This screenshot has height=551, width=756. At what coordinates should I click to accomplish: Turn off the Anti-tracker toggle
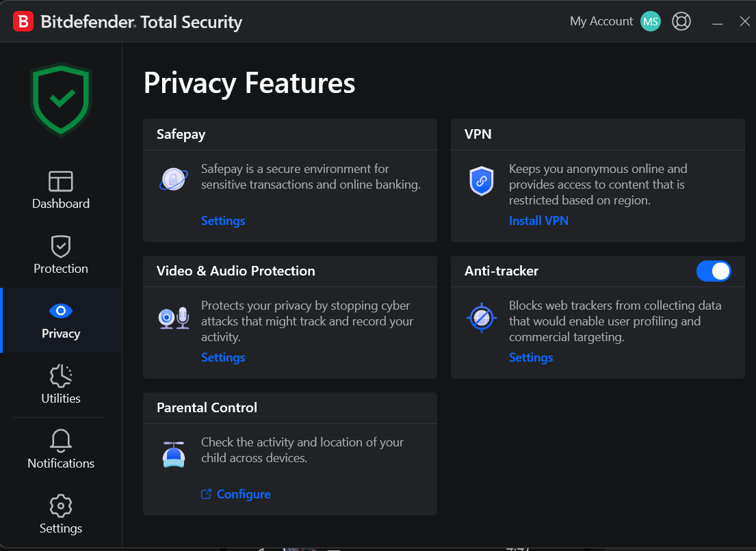[714, 271]
